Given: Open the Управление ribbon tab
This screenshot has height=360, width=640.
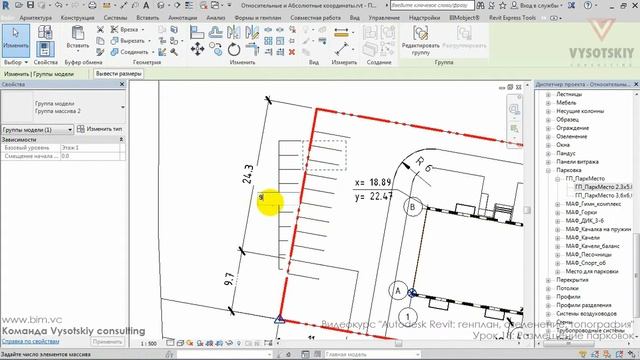Looking at the screenshot, I should pyautogui.click(x=384, y=18).
